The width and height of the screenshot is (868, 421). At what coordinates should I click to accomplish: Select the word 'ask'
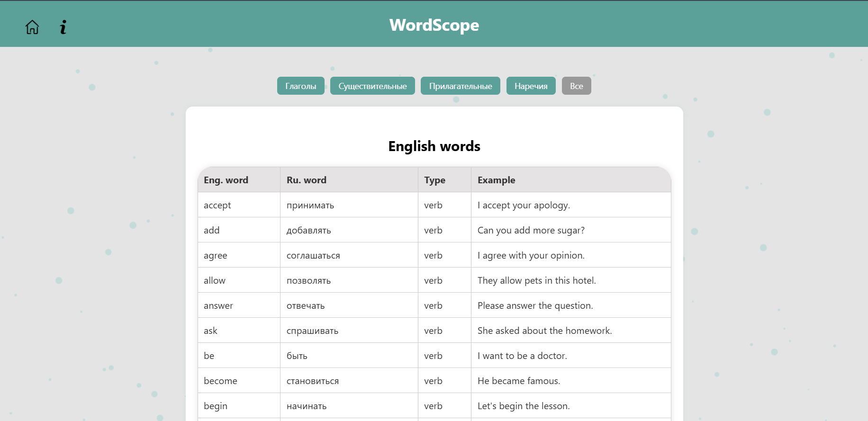[211, 331]
